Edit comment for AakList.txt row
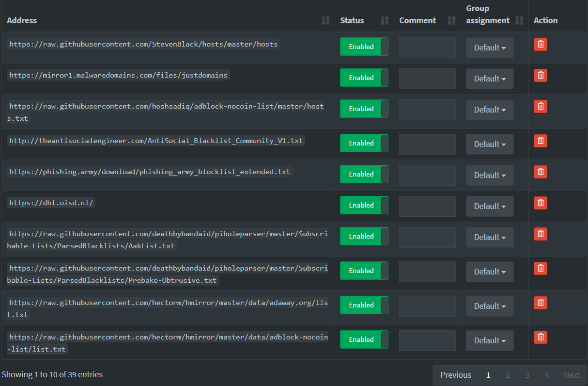This screenshot has height=386, width=588. 427,237
